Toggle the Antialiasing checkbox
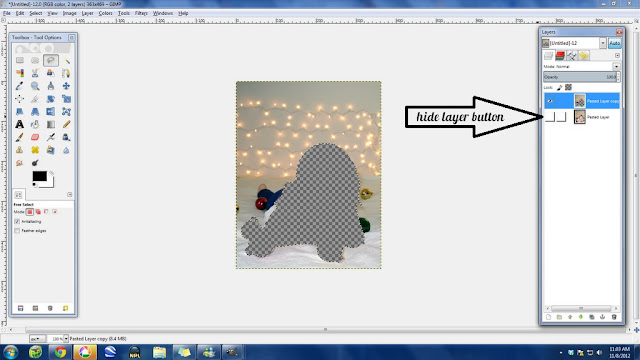The width and height of the screenshot is (640, 360). tap(17, 221)
